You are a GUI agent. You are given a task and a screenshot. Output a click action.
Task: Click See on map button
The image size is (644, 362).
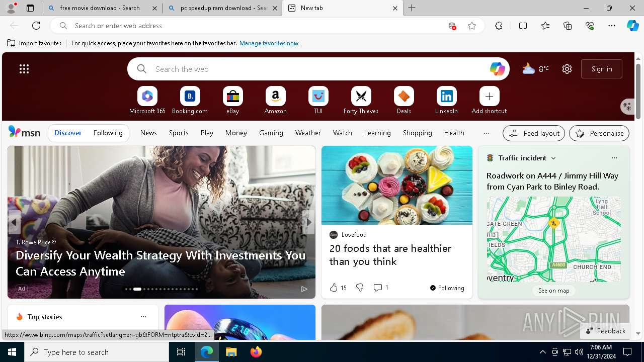pyautogui.click(x=553, y=291)
